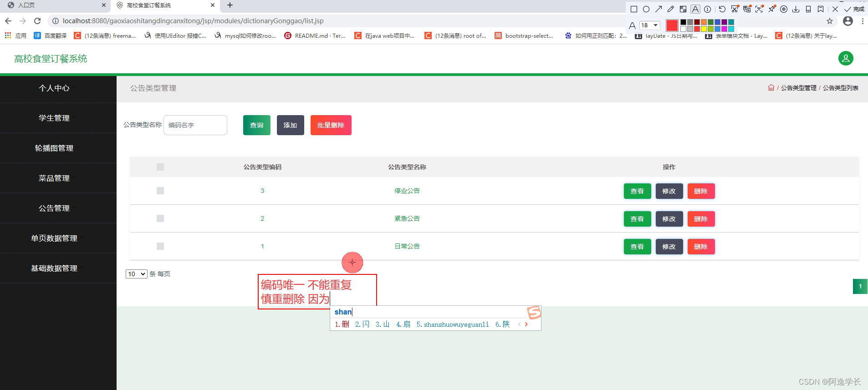This screenshot has width=868, height=390.
Task: Go to pagination page 1
Action: 860,286
